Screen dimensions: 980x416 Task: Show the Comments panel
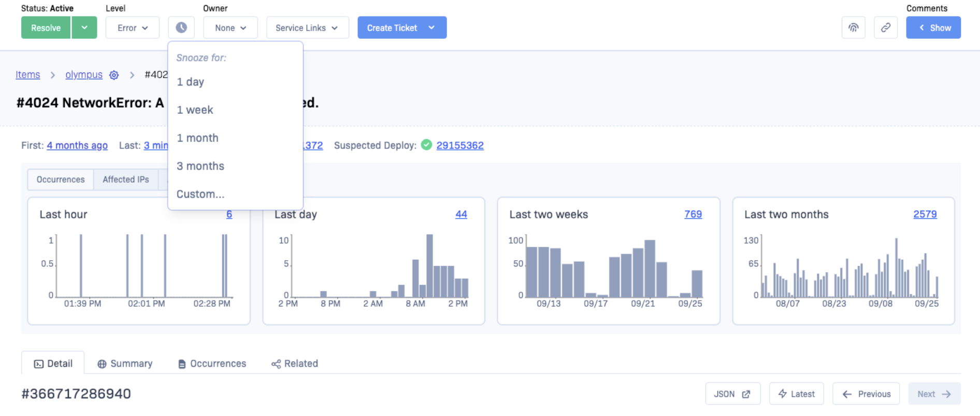933,28
